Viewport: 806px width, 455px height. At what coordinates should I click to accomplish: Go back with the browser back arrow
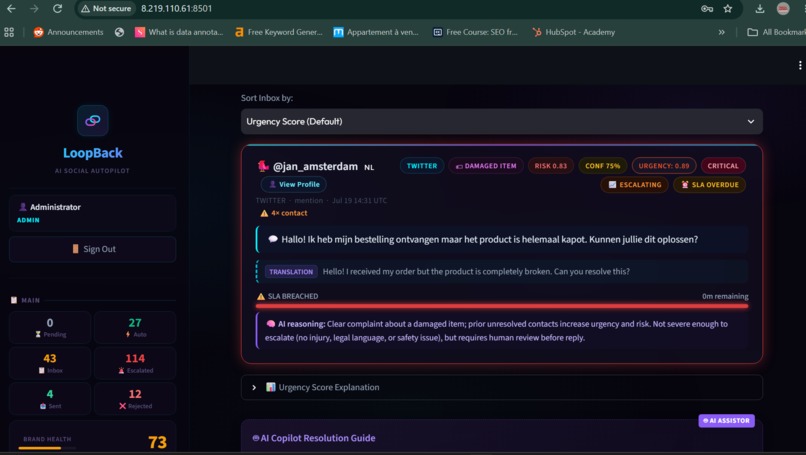[x=11, y=9]
